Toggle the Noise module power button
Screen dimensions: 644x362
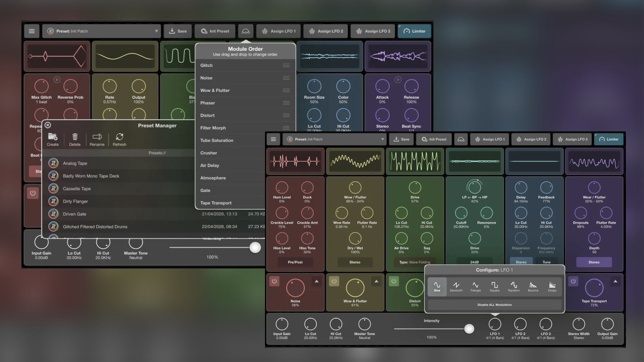(x=274, y=281)
